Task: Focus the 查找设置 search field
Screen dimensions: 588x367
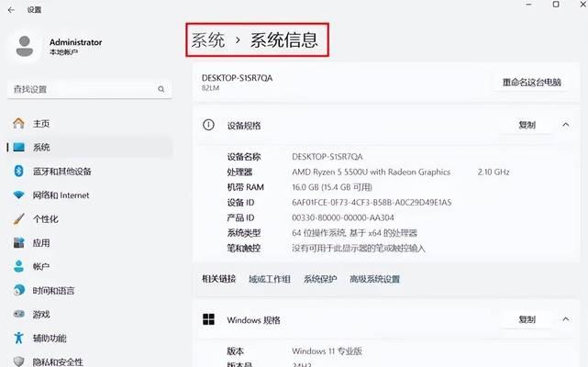Action: (x=90, y=89)
